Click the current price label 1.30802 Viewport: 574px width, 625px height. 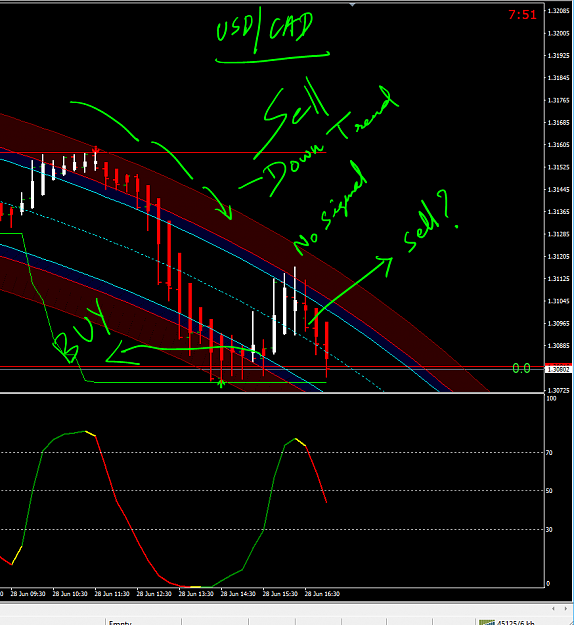pyautogui.click(x=558, y=369)
